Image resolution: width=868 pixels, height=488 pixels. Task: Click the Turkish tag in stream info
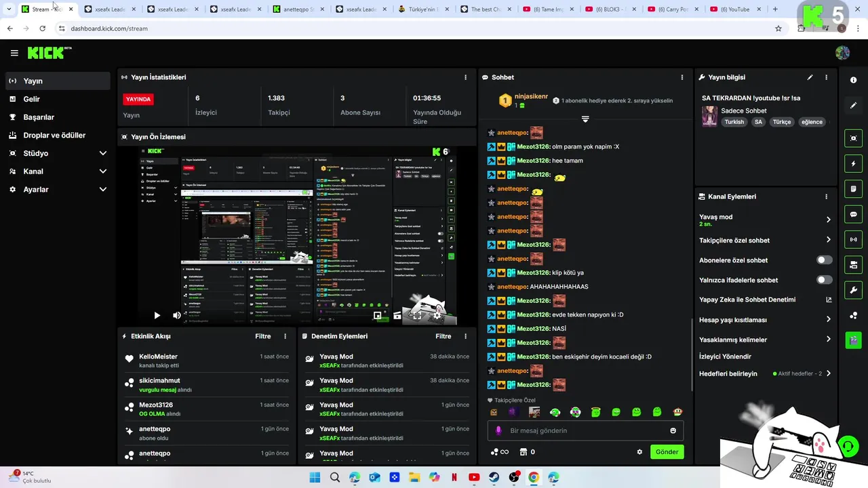pyautogui.click(x=734, y=122)
